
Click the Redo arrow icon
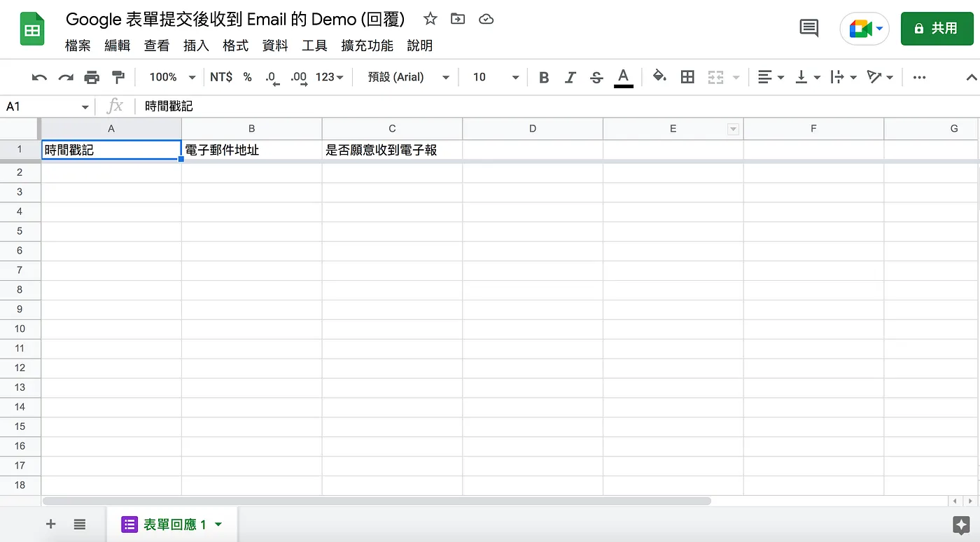[66, 77]
